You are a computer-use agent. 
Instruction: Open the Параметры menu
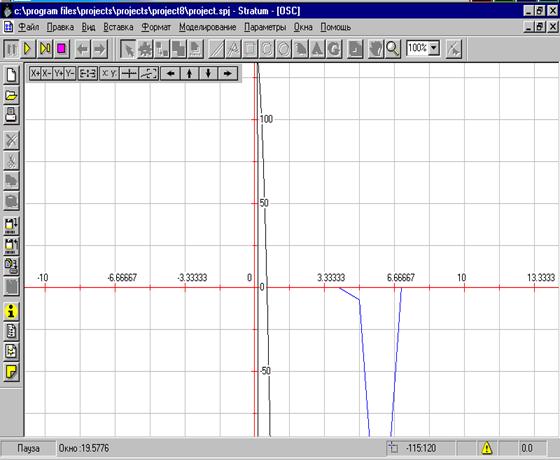(x=265, y=27)
